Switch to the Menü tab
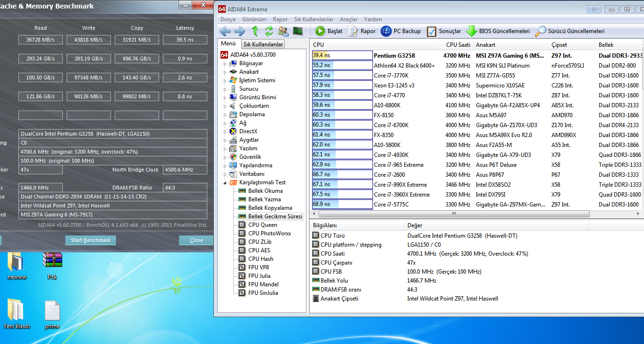Screen dimensions: 644x344 point(228,43)
